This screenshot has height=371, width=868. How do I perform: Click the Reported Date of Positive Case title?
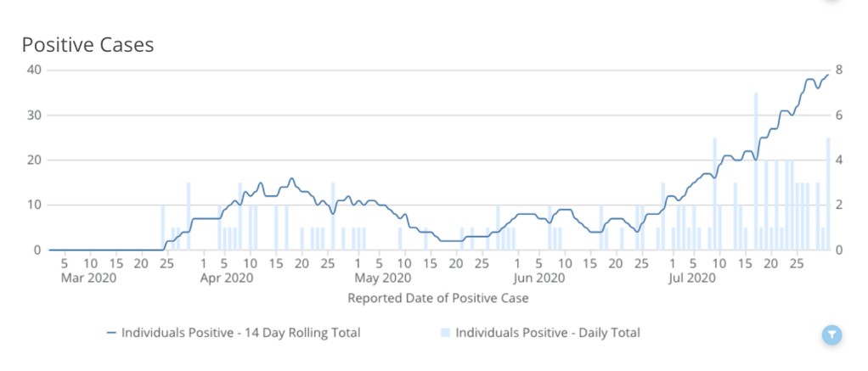click(x=438, y=298)
